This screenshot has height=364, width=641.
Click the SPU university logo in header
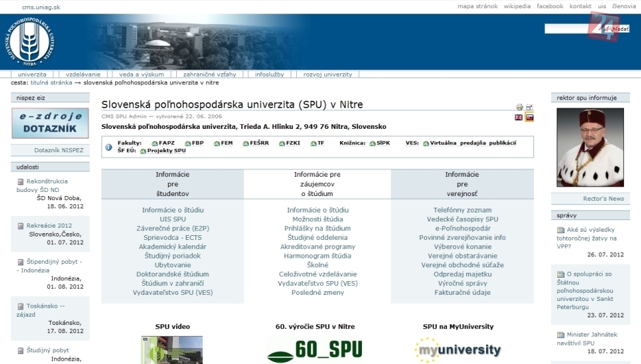pos(29,42)
